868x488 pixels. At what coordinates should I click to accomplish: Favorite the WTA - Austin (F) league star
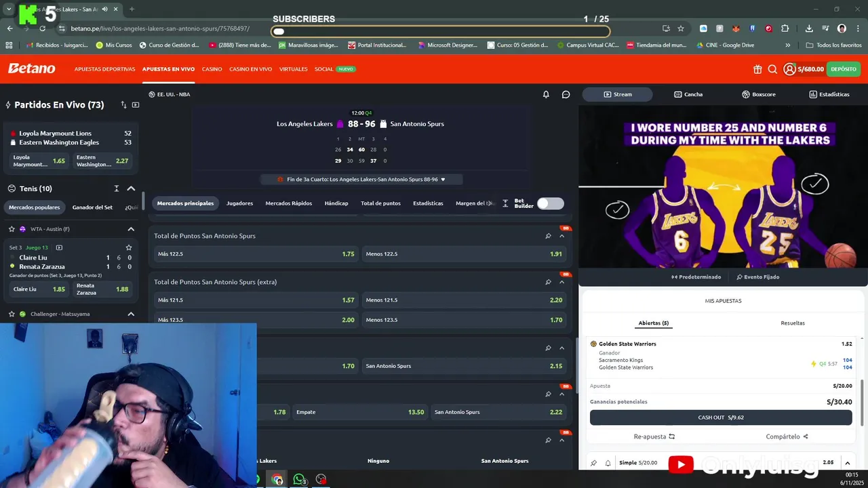tap(12, 229)
